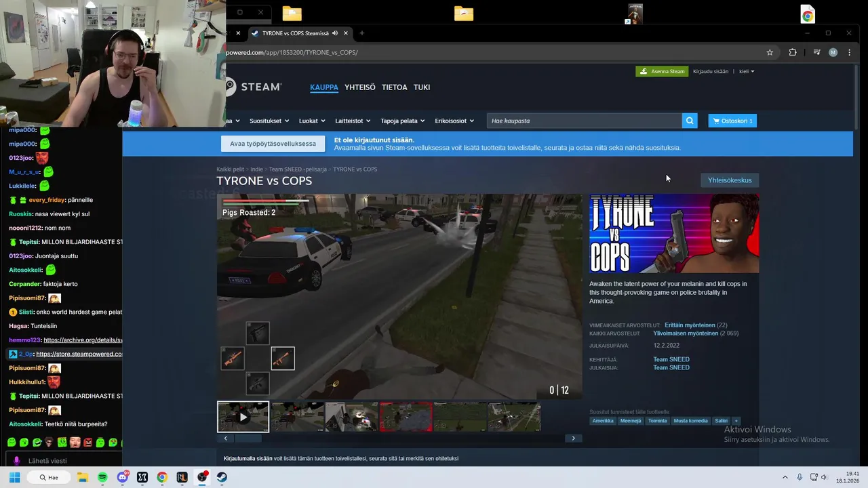This screenshot has width=868, height=488.
Task: Select the Satiiri tag
Action: point(721,421)
